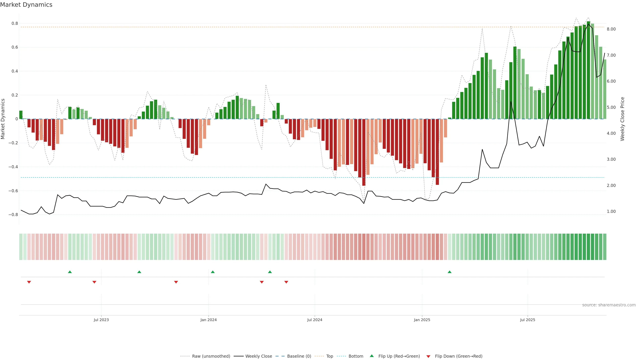Screen dimensions: 644x362
Task: Toggle the Raw (unsmoothed) legend entry
Action: pyautogui.click(x=211, y=356)
